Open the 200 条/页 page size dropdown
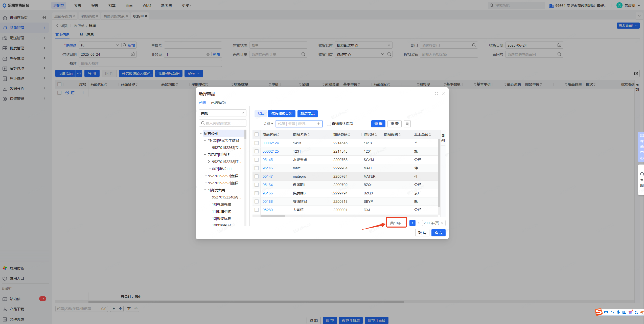 (433, 223)
